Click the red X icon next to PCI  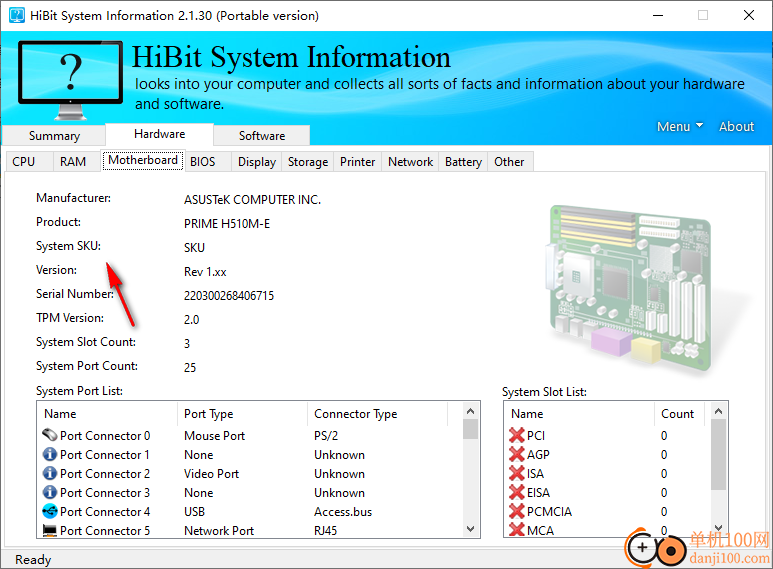point(517,435)
